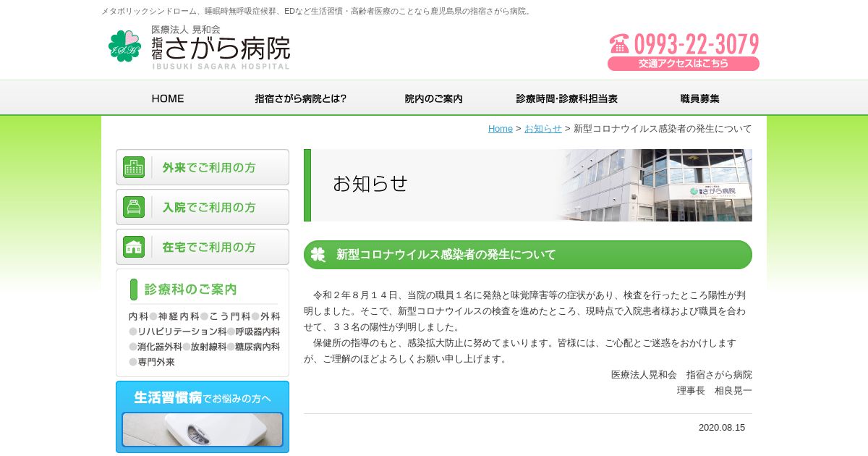Click the 2020.08.15 date text
The height and width of the screenshot is (456, 868).
(722, 428)
